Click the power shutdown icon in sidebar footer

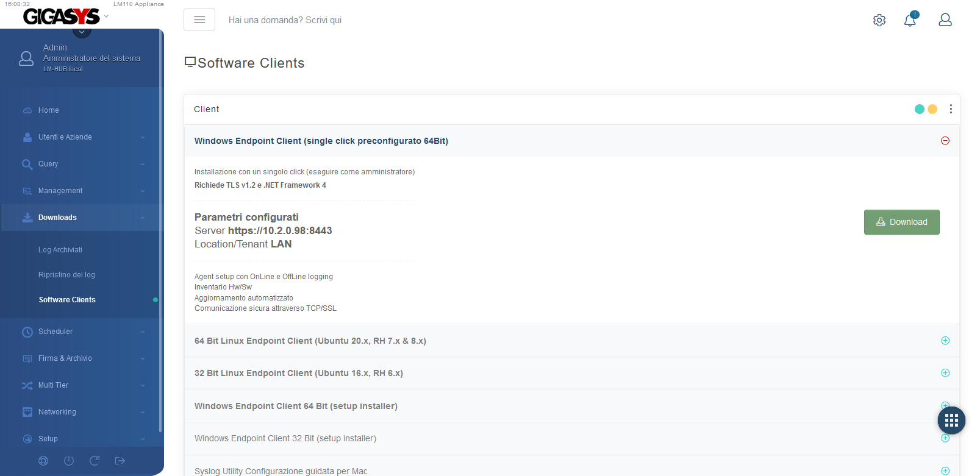tap(69, 461)
